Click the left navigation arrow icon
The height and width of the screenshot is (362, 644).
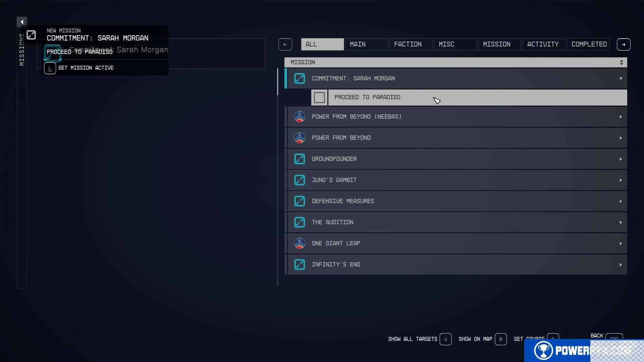[285, 44]
